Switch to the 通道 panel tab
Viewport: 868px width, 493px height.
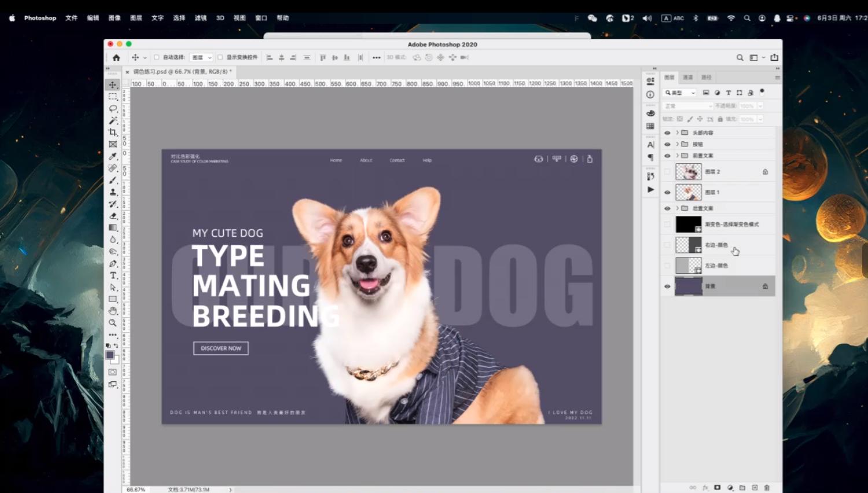click(687, 77)
